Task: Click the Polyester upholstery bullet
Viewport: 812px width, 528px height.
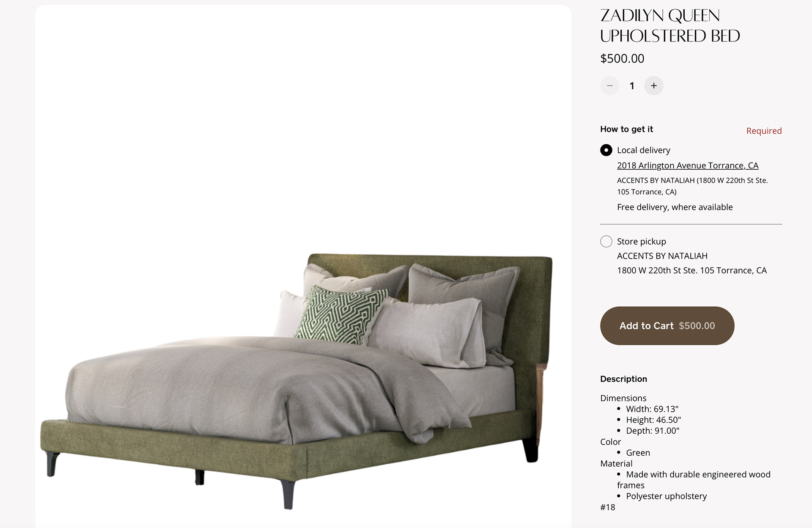Action: (666, 496)
